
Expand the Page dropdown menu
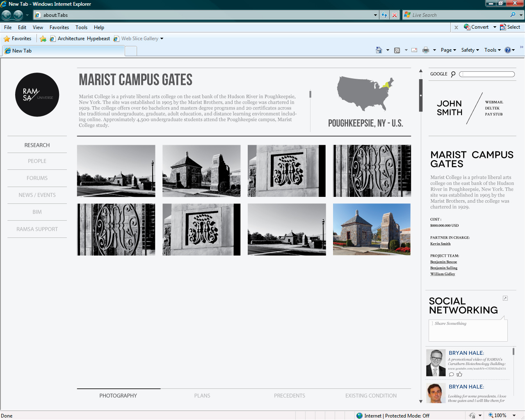(x=448, y=50)
